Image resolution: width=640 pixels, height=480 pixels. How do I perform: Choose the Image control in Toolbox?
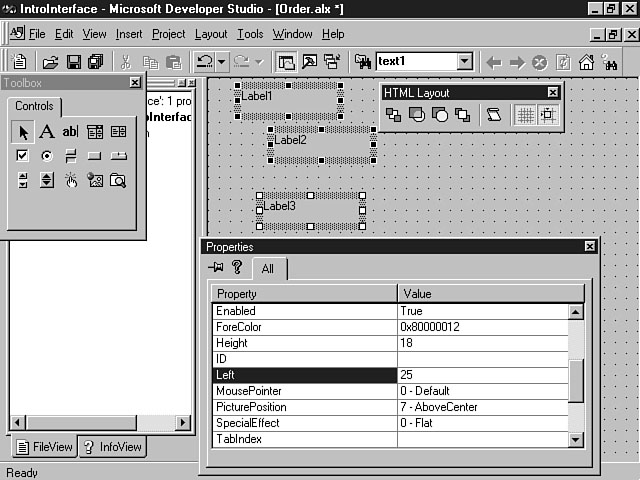click(95, 181)
